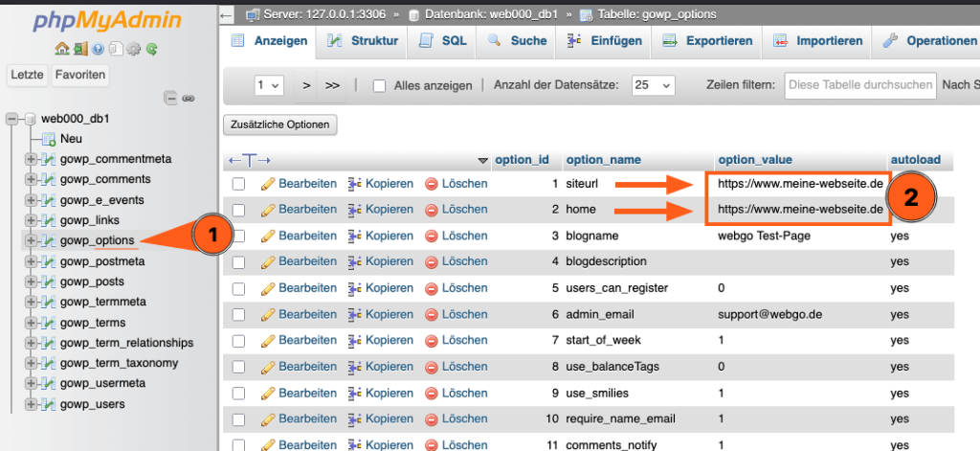Click inside the Zeilen filtern search field
Image resolution: width=980 pixels, height=451 pixels.
tap(860, 85)
